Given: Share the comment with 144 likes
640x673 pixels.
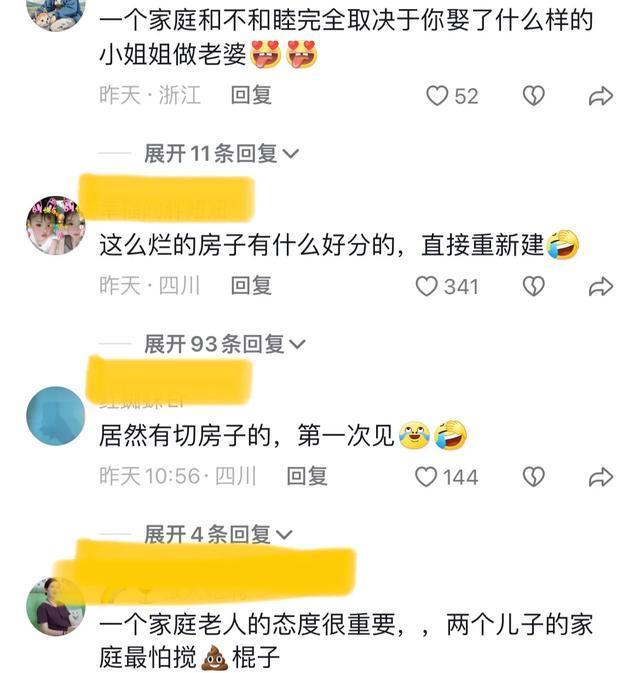Looking at the screenshot, I should (x=601, y=477).
